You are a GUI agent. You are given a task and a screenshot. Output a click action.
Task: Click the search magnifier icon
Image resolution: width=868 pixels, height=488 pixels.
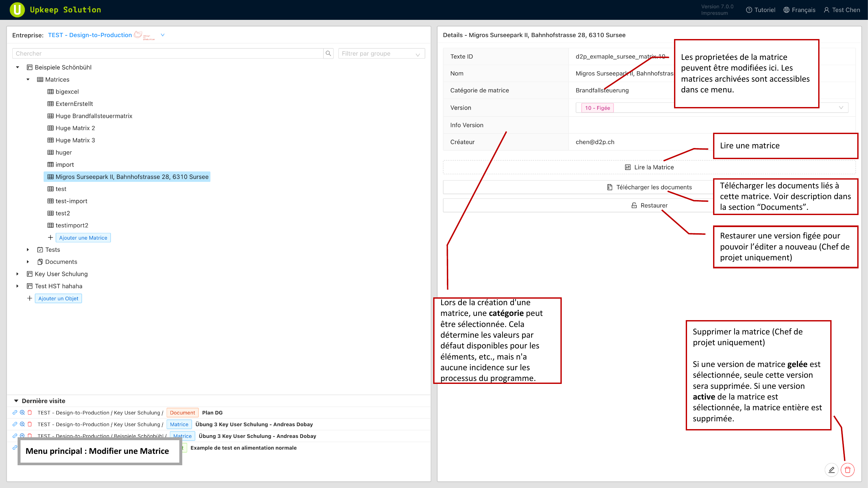pos(328,53)
